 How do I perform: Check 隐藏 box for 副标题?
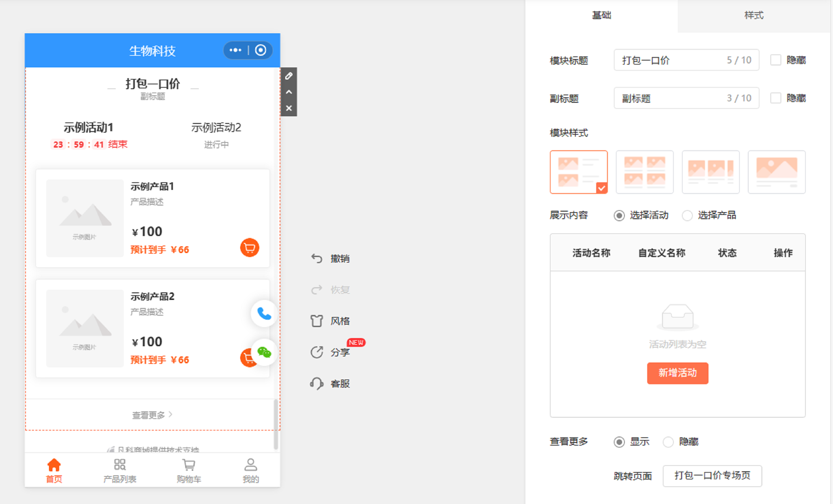[x=776, y=98]
